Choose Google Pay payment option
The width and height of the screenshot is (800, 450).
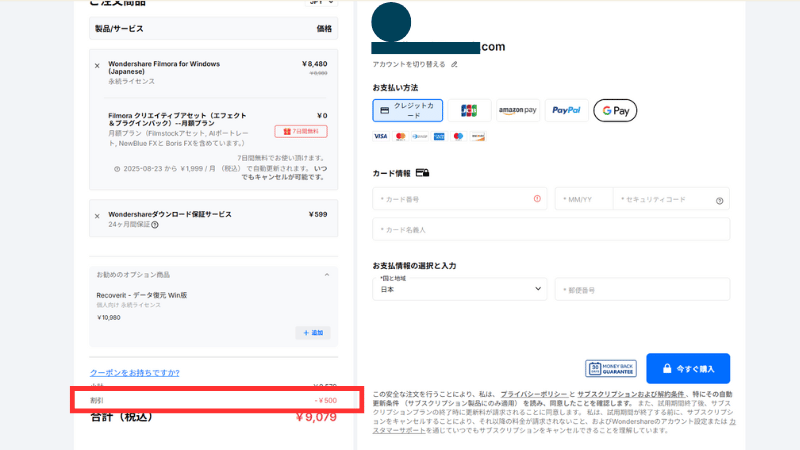615,110
